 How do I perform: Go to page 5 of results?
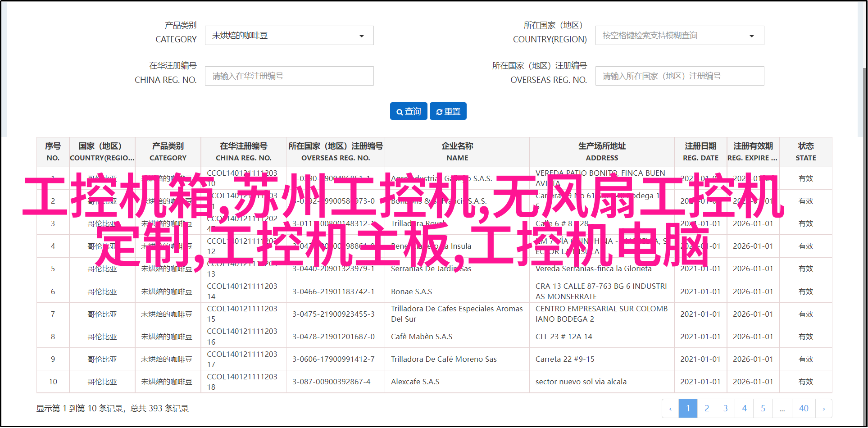[763, 409]
